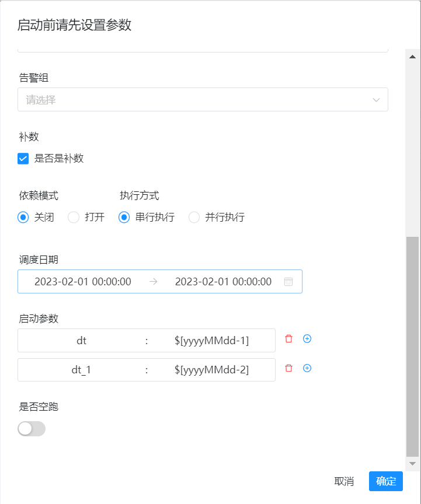
Task: Edit the schedule start date 2023-02-01 00:00:00
Action: point(83,282)
